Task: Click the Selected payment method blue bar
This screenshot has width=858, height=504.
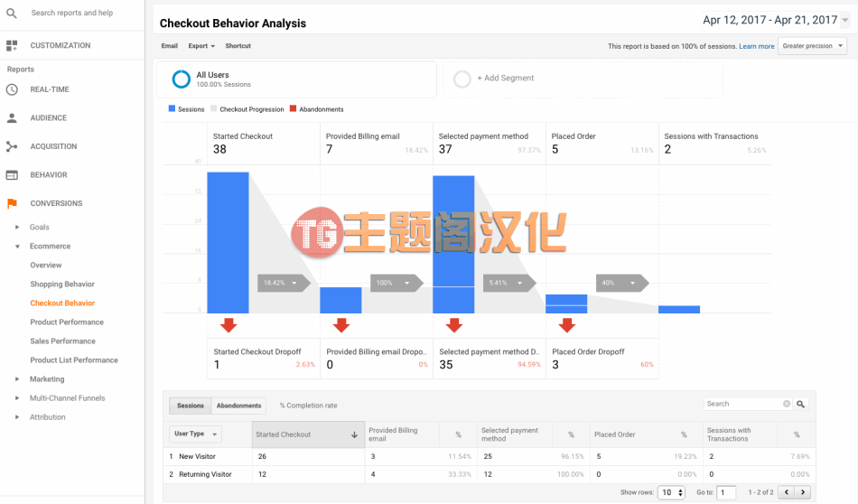Action: [453, 244]
